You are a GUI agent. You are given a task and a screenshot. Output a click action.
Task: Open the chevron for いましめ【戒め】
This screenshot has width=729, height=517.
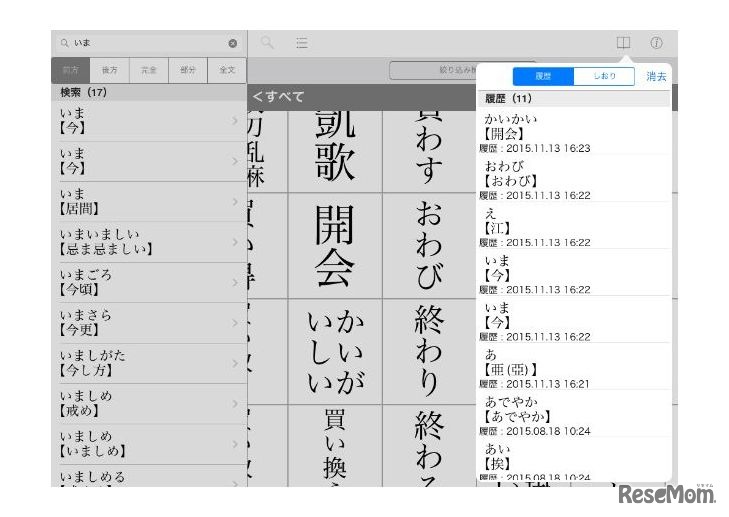tap(235, 404)
